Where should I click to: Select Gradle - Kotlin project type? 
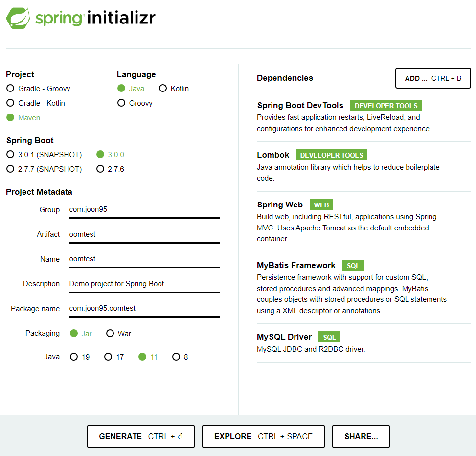(x=36, y=103)
